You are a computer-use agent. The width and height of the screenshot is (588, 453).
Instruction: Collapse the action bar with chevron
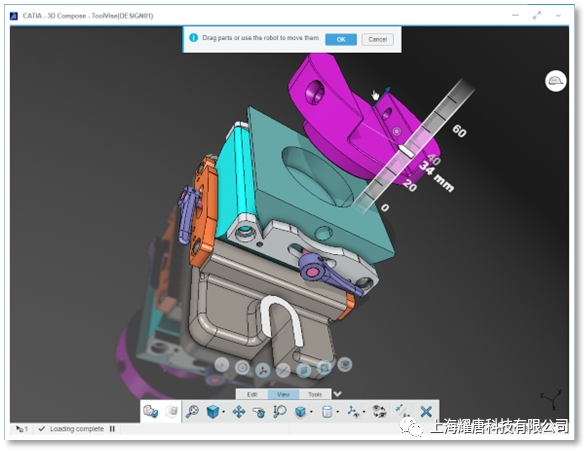(x=338, y=394)
